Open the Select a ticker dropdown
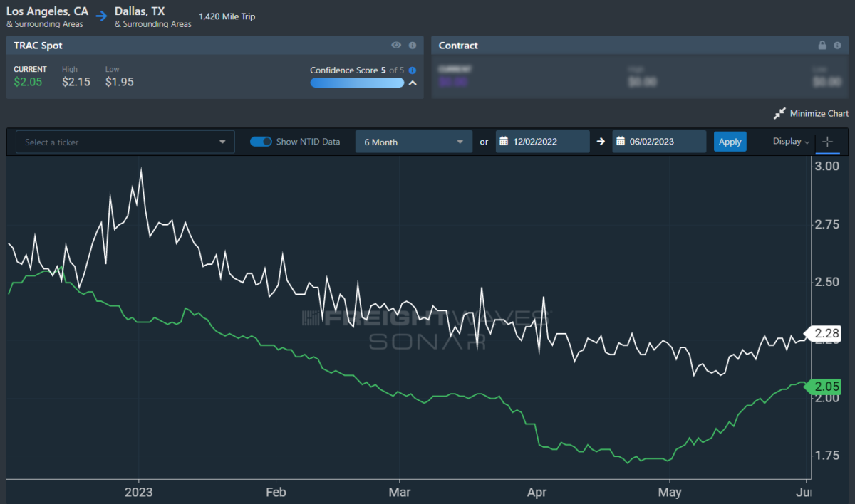 point(125,142)
